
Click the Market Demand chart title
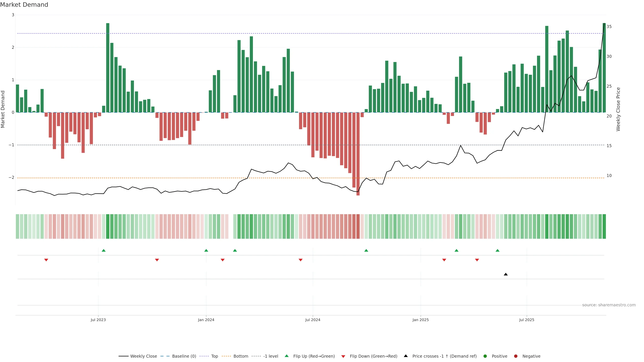[x=24, y=5]
